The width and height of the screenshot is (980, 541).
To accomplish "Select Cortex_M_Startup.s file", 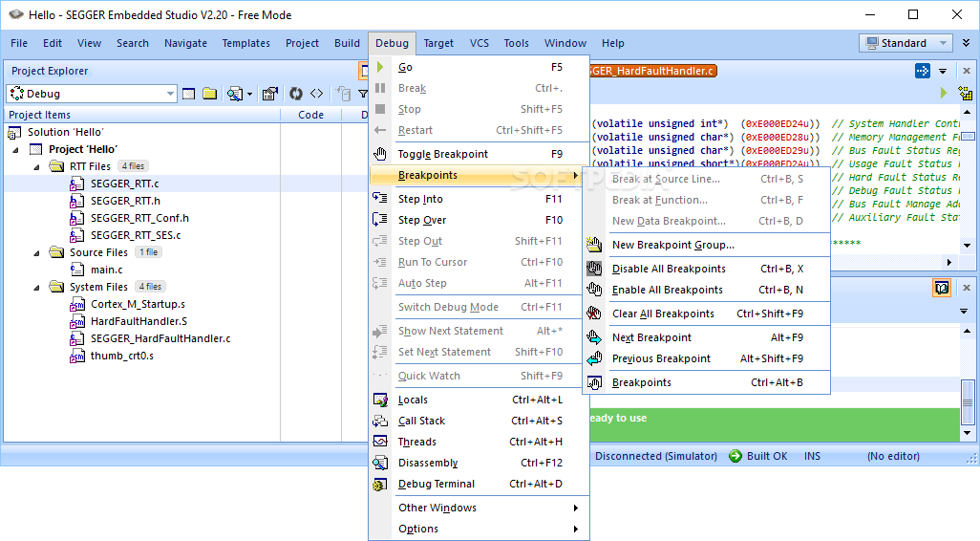I will coord(138,304).
